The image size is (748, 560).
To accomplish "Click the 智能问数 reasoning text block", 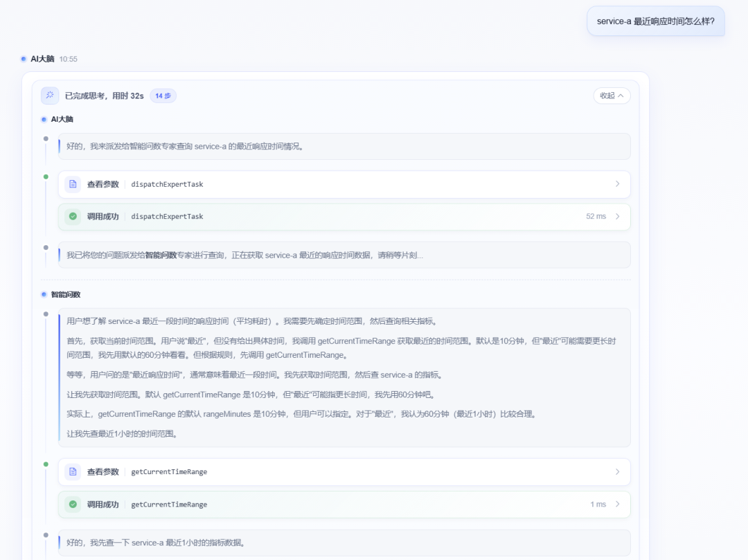I will tap(344, 377).
